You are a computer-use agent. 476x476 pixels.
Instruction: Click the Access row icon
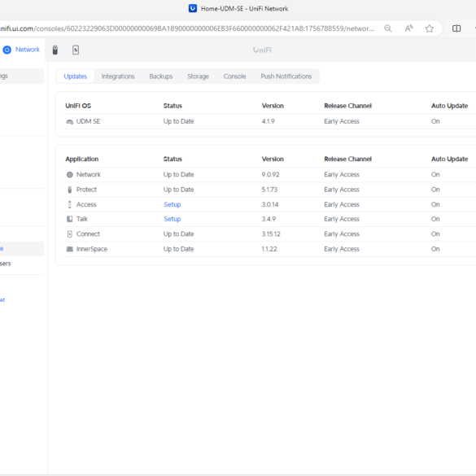(69, 204)
